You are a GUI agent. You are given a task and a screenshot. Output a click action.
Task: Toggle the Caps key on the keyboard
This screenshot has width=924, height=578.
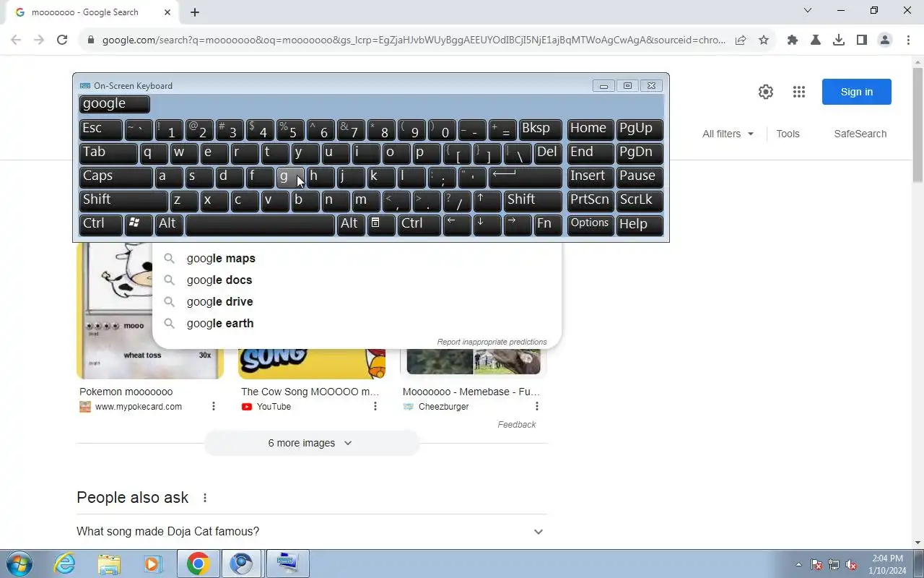click(x=115, y=177)
